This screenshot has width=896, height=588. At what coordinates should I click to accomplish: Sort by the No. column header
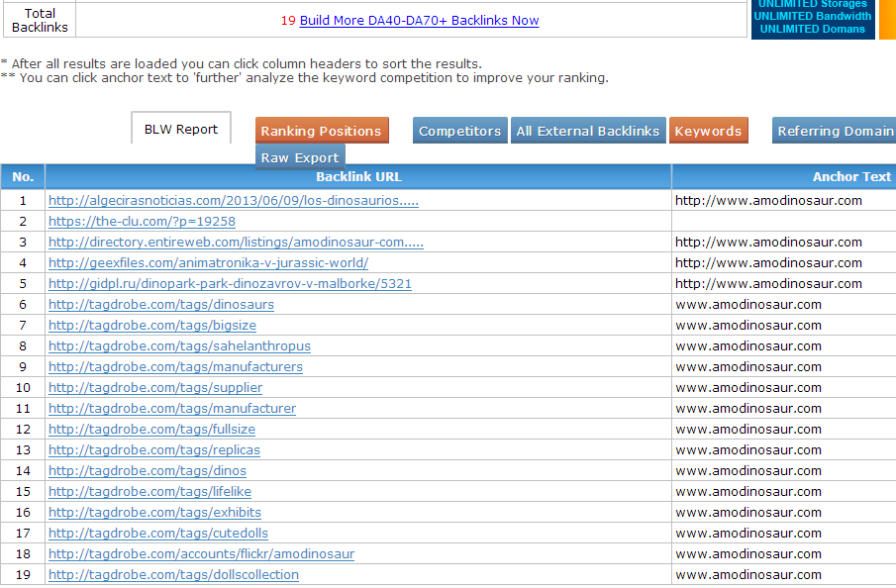click(x=23, y=176)
